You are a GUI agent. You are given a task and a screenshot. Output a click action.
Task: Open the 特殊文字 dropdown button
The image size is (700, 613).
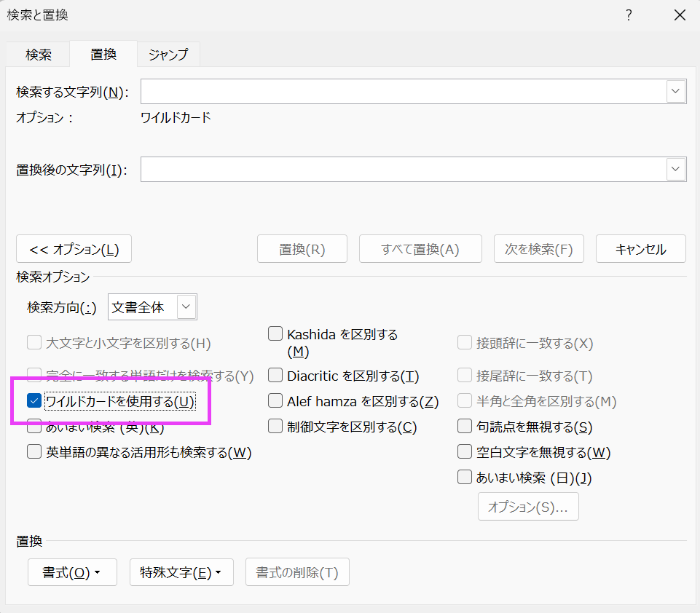pyautogui.click(x=181, y=573)
